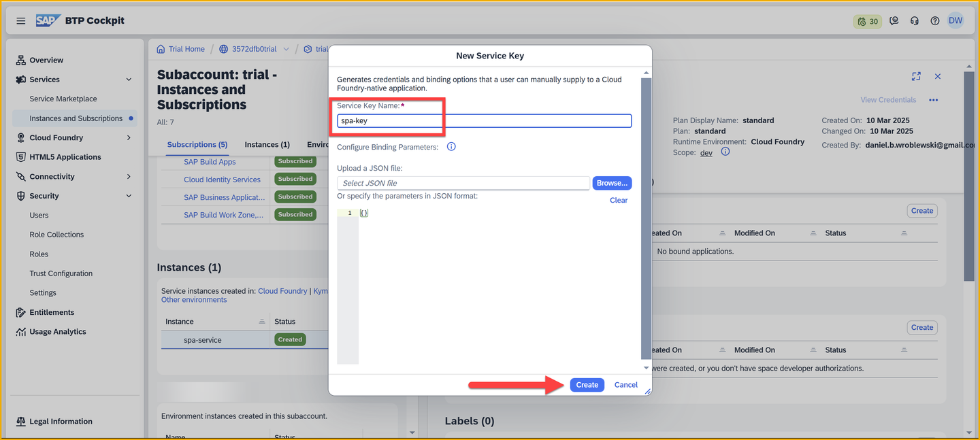Expand the Connectivity sidebar section
The height and width of the screenshot is (440, 980).
coord(129,177)
